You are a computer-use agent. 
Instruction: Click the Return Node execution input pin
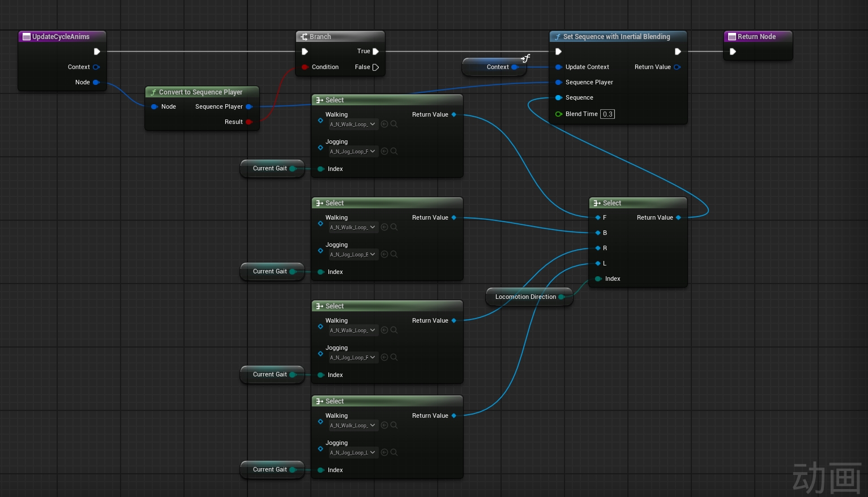click(x=733, y=52)
